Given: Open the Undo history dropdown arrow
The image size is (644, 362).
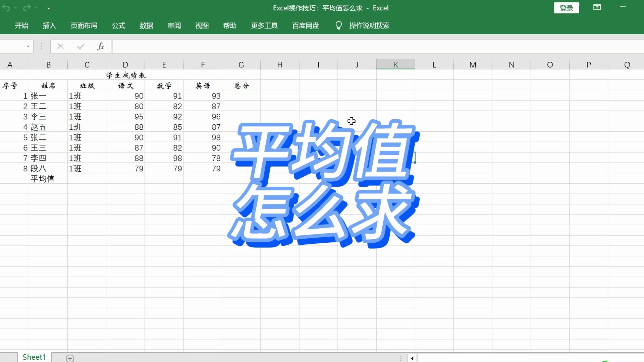Looking at the screenshot, I should 15,8.
